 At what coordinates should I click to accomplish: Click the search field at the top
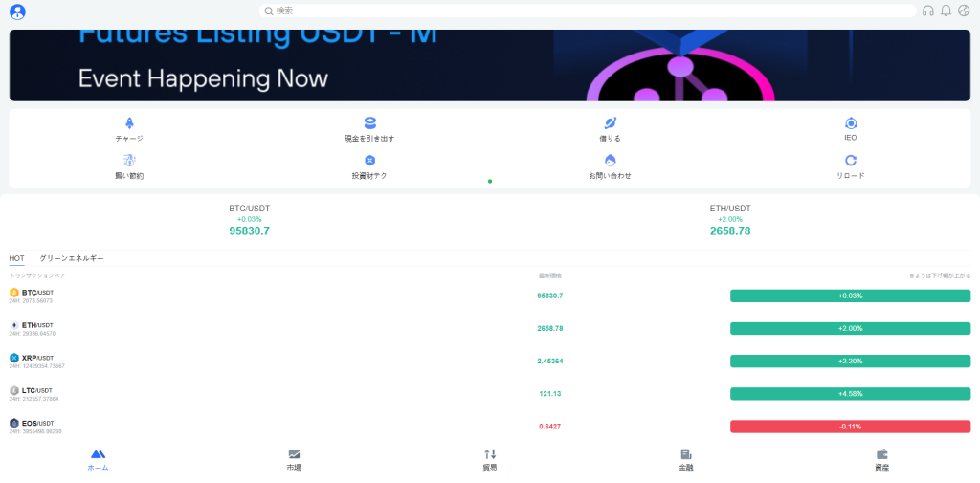click(x=588, y=11)
